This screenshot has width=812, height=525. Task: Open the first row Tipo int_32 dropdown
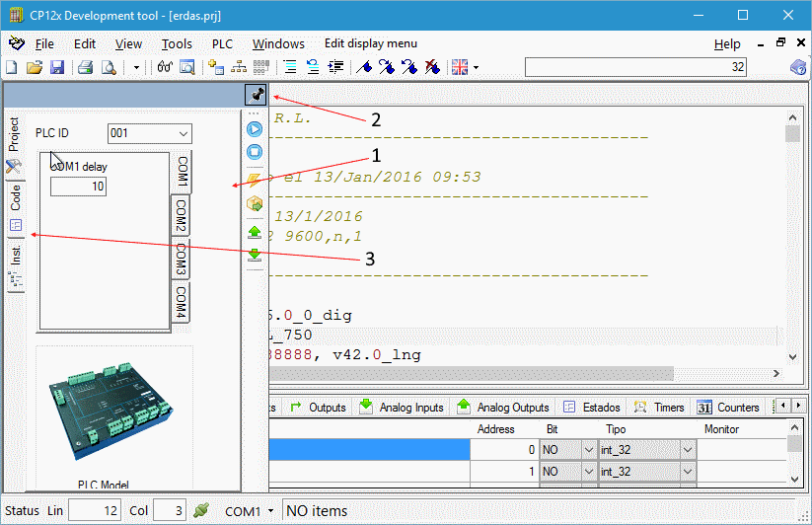click(x=688, y=449)
